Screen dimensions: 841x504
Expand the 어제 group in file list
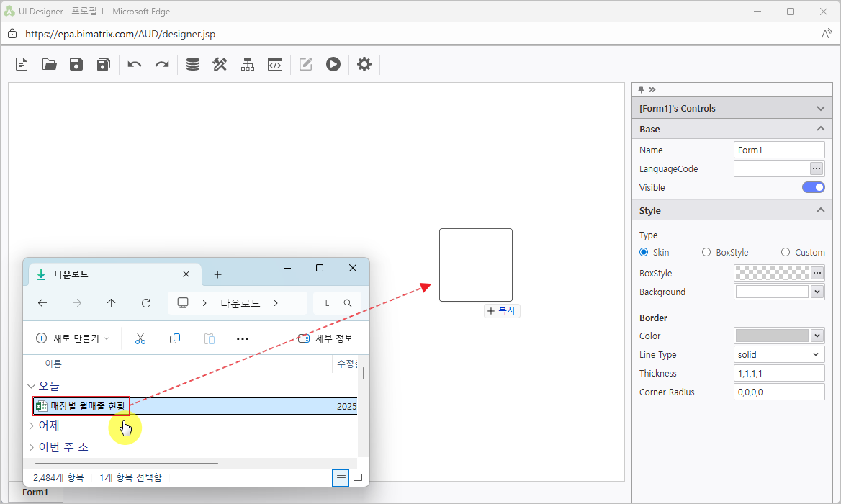point(32,426)
